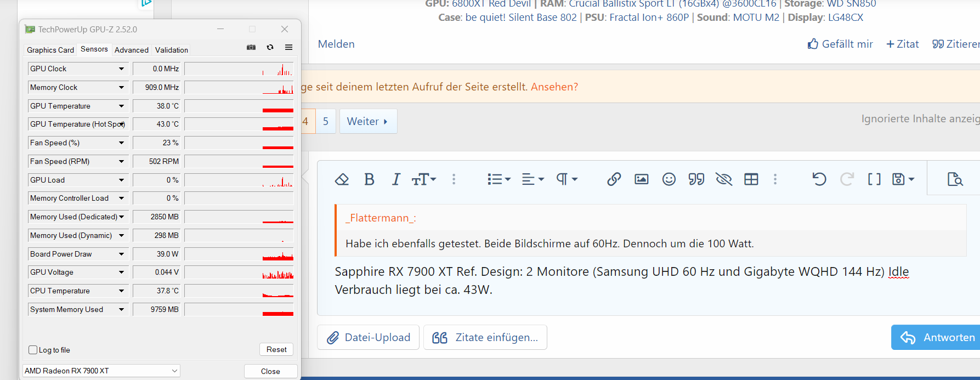Insert a quote block via toolbar
Image resolution: width=980 pixels, height=380 pixels.
(x=696, y=179)
